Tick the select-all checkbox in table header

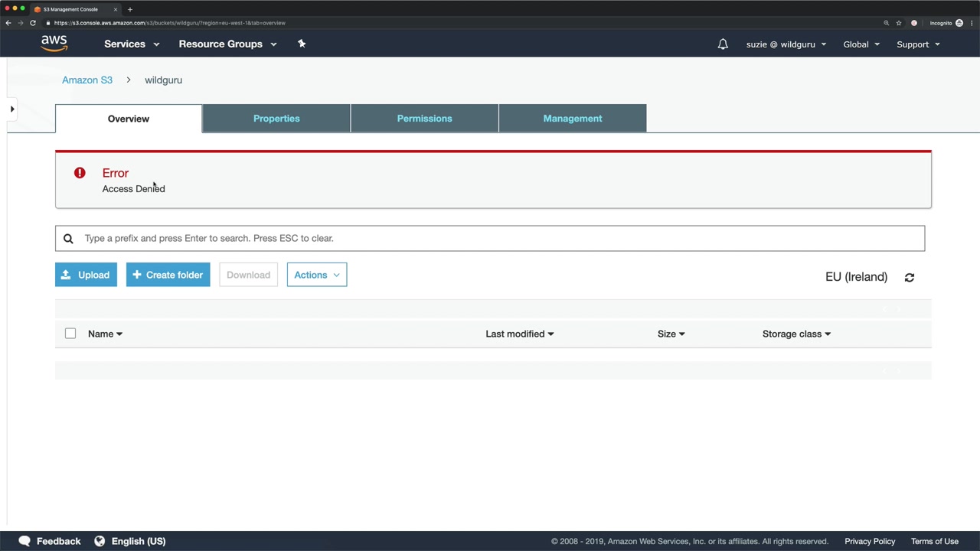coord(70,334)
